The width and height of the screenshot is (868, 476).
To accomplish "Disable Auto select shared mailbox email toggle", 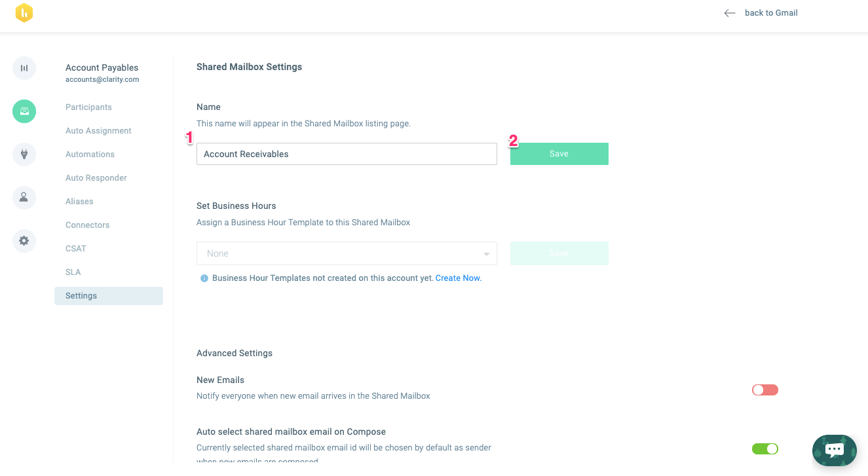I will point(764,449).
